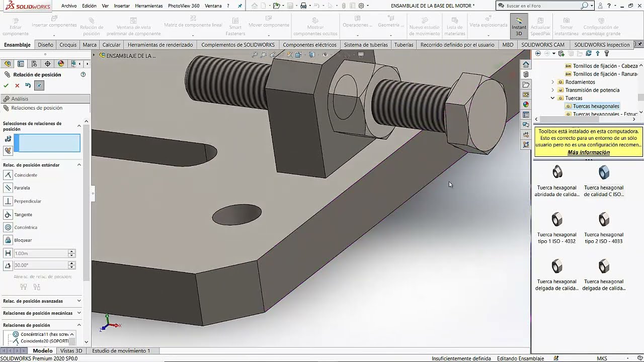Click the mate selections entity box
This screenshot has height=362, width=644.
pyautogui.click(x=47, y=143)
